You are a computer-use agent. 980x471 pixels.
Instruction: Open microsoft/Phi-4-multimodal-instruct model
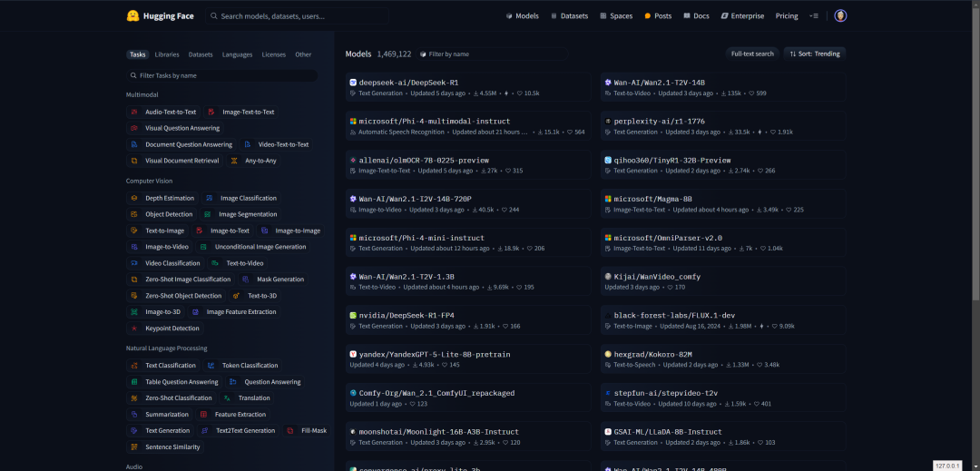pos(468,125)
